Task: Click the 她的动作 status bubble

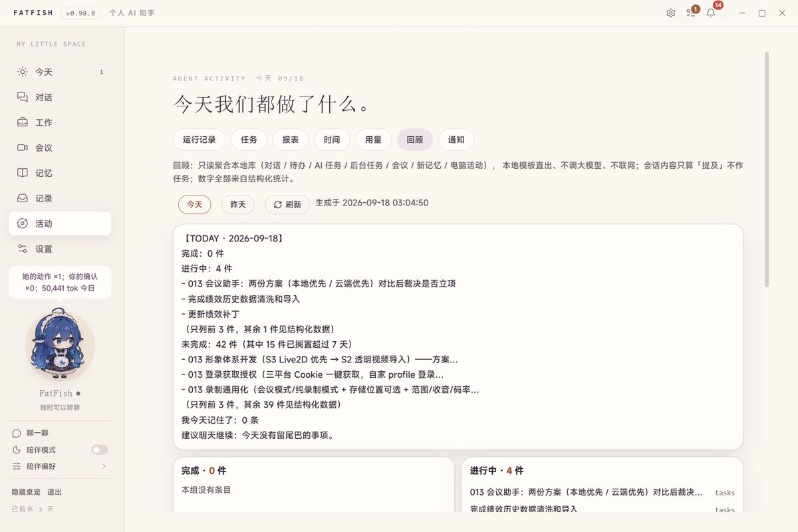Action: (x=60, y=282)
